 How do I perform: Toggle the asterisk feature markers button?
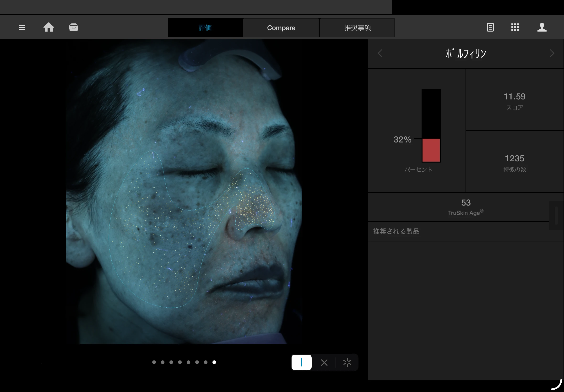[347, 362]
